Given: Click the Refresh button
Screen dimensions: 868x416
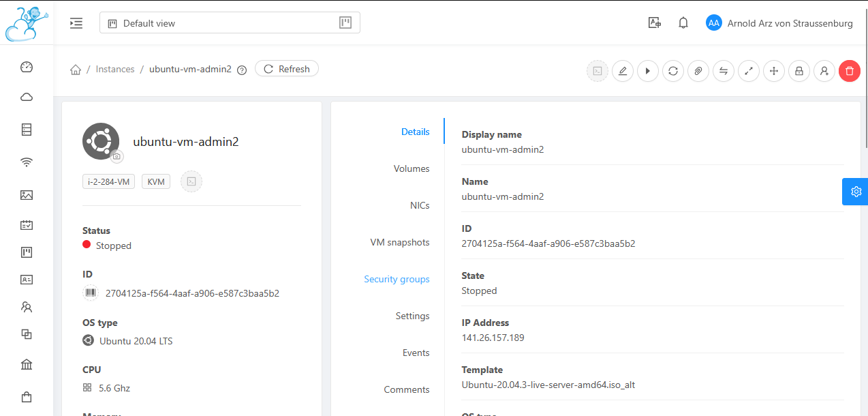Looking at the screenshot, I should pyautogui.click(x=287, y=69).
